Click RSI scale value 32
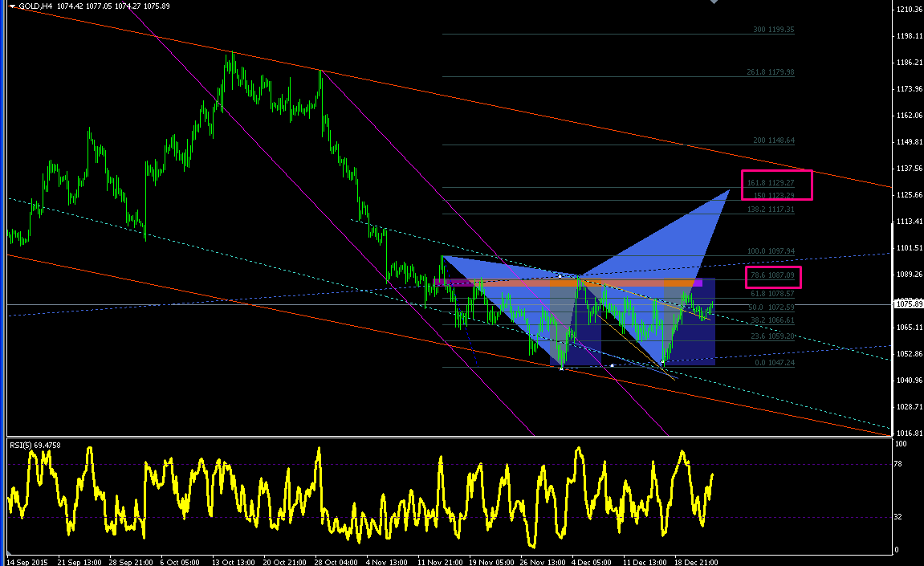Screen dimensions: 924x566 [898, 517]
